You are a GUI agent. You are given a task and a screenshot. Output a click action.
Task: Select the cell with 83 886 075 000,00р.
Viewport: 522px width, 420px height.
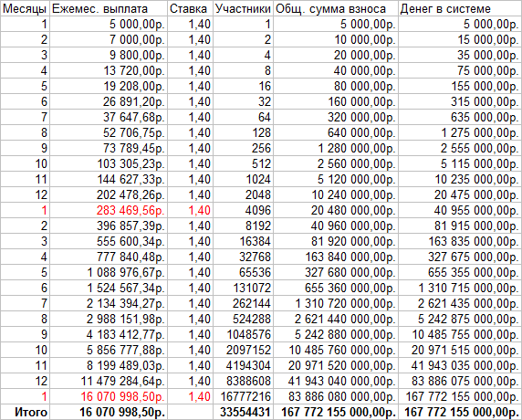pyautogui.click(x=460, y=381)
